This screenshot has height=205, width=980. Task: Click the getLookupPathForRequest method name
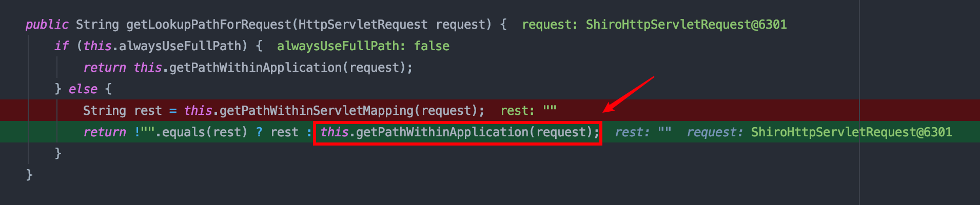[208, 25]
